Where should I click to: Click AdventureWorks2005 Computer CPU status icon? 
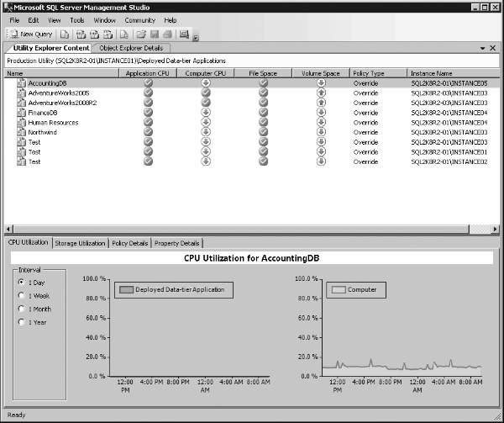pyautogui.click(x=206, y=93)
